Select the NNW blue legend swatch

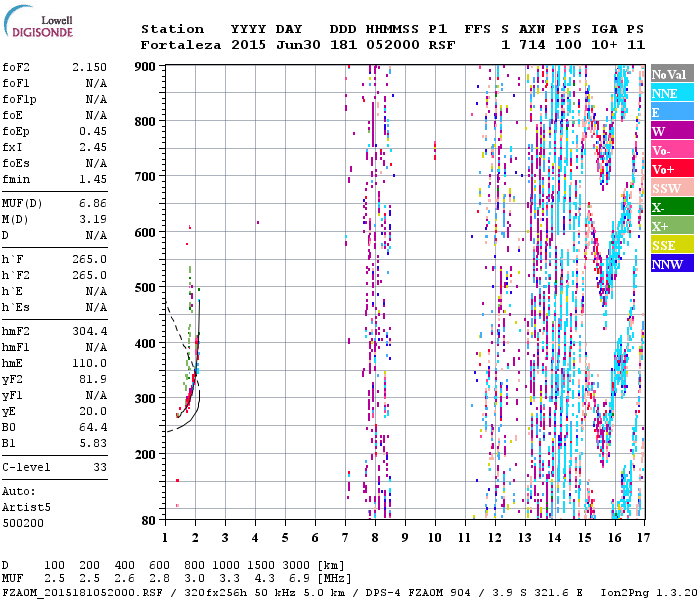click(x=669, y=264)
